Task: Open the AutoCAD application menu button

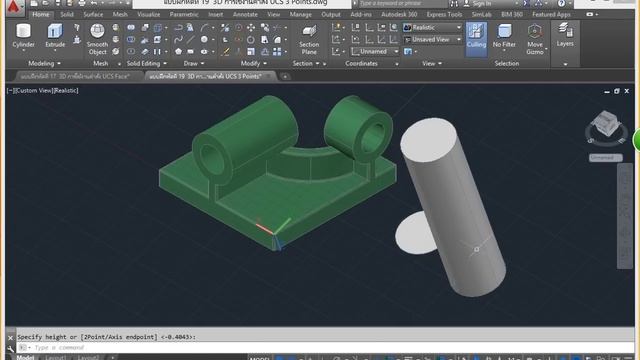Action: [x=14, y=7]
